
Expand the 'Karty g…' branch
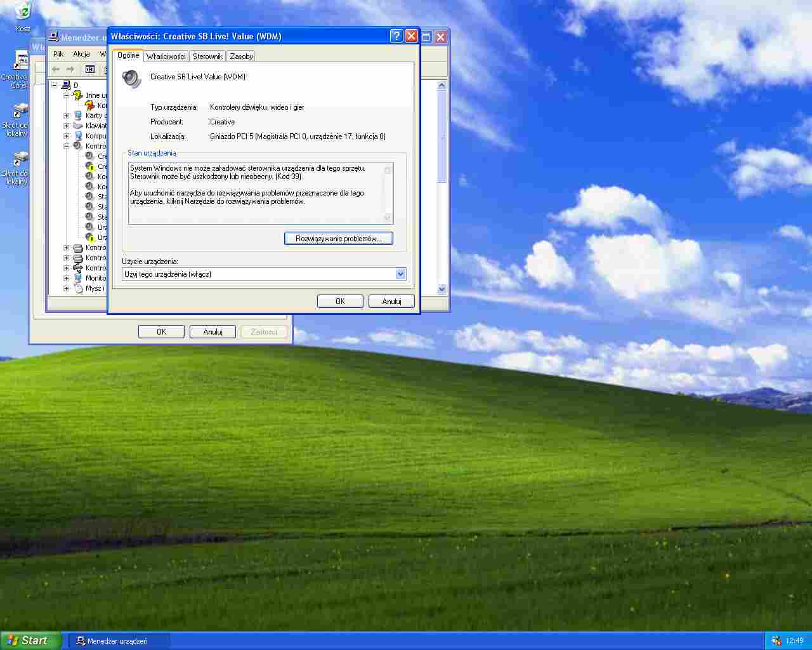[66, 116]
